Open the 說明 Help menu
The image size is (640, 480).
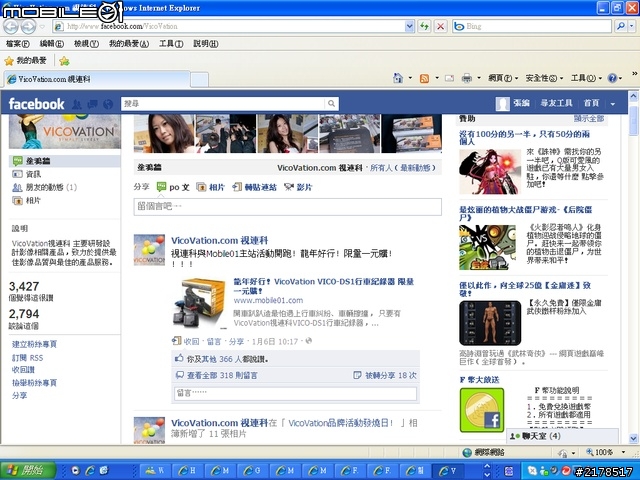click(205, 44)
